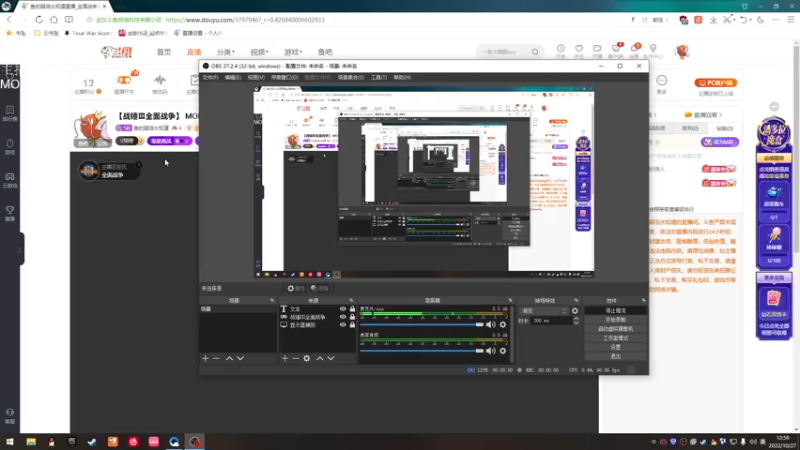The height and width of the screenshot is (450, 800).
Task: Open microphone audio settings gear
Action: [503, 324]
